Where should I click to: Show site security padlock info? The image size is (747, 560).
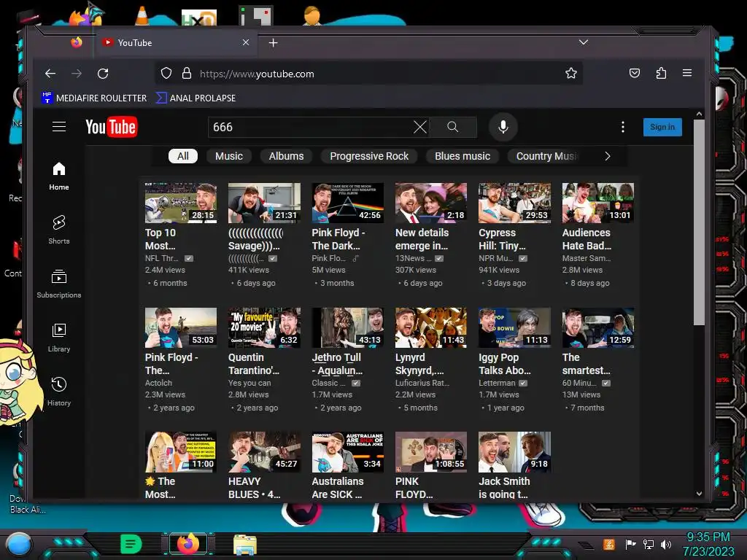[x=187, y=74]
